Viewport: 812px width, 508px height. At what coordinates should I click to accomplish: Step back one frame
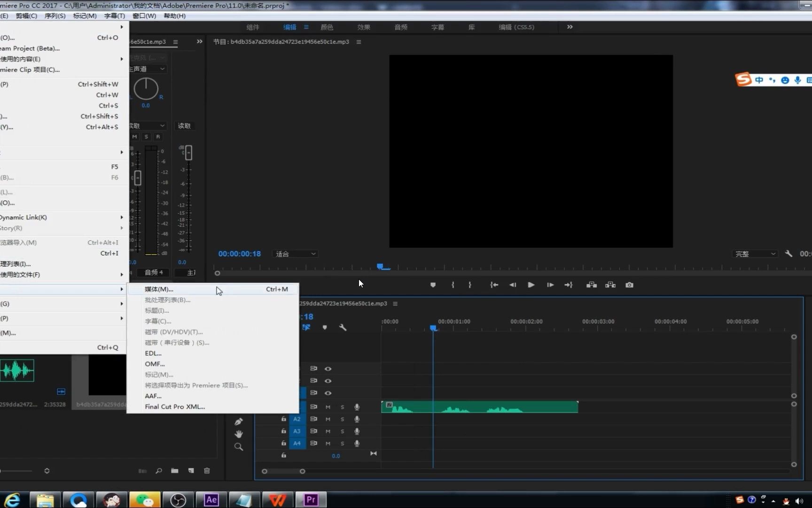[513, 285]
